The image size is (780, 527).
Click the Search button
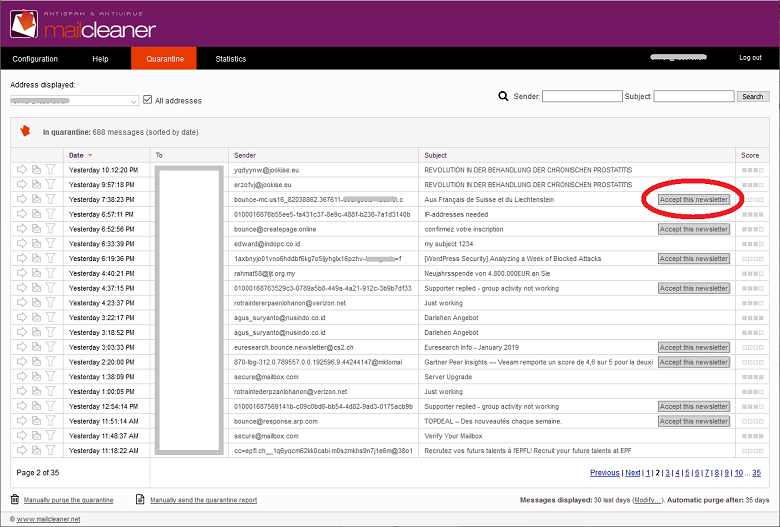[753, 97]
